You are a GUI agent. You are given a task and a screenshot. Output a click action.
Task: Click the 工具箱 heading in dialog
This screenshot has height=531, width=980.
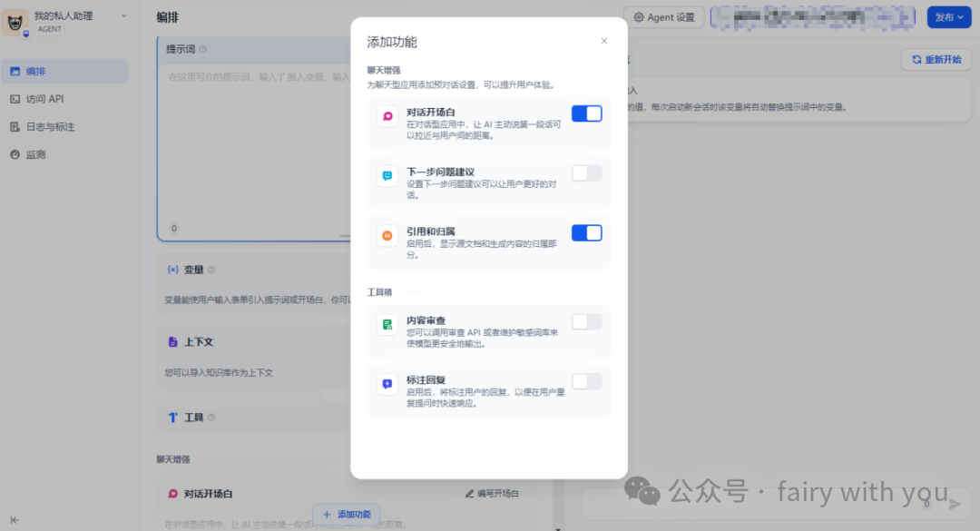pyautogui.click(x=379, y=292)
